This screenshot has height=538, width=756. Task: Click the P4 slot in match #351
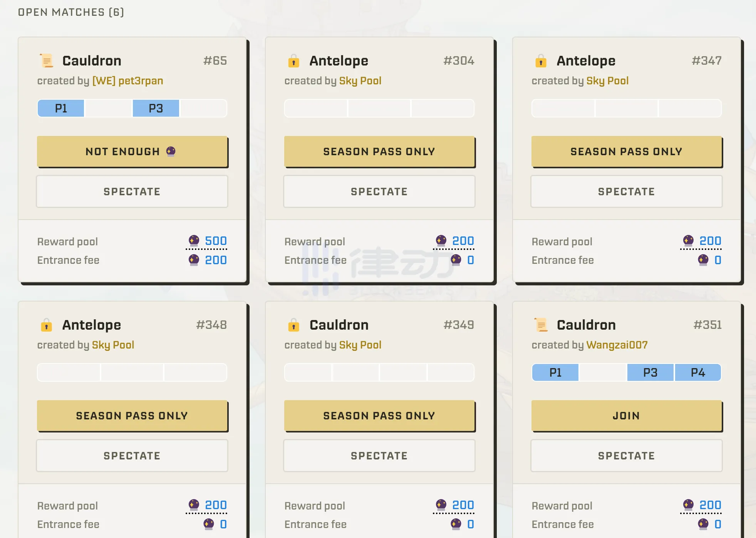coord(697,373)
